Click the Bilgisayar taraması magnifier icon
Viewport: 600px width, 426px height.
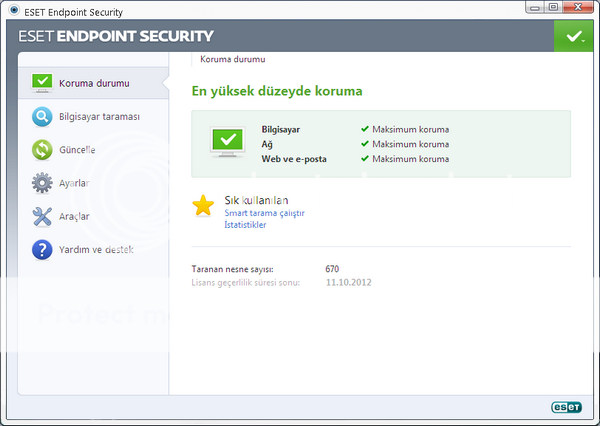[42, 116]
